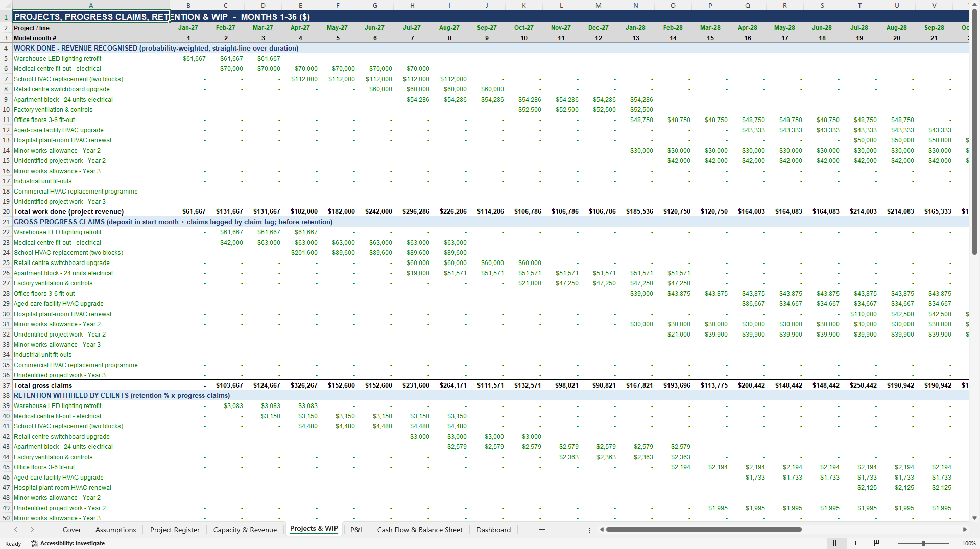Open the Assumptions sheet tab
Viewport: 980px width, 549px height.
[115, 530]
